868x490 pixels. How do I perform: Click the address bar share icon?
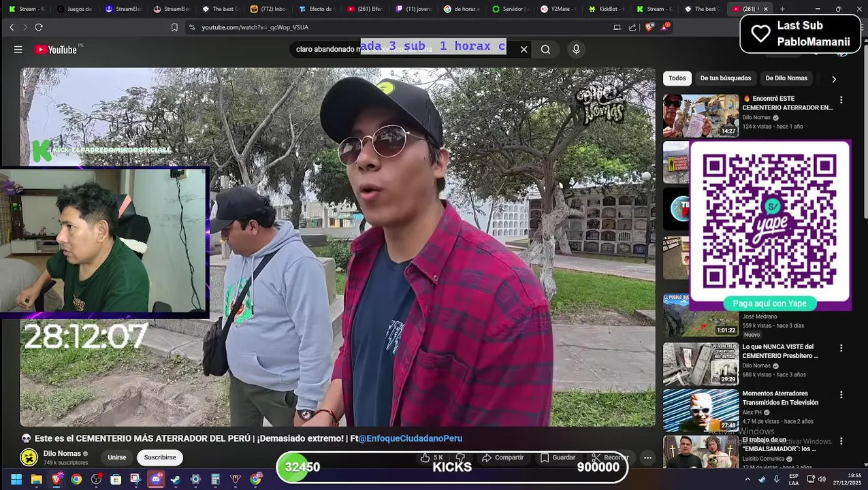(632, 27)
